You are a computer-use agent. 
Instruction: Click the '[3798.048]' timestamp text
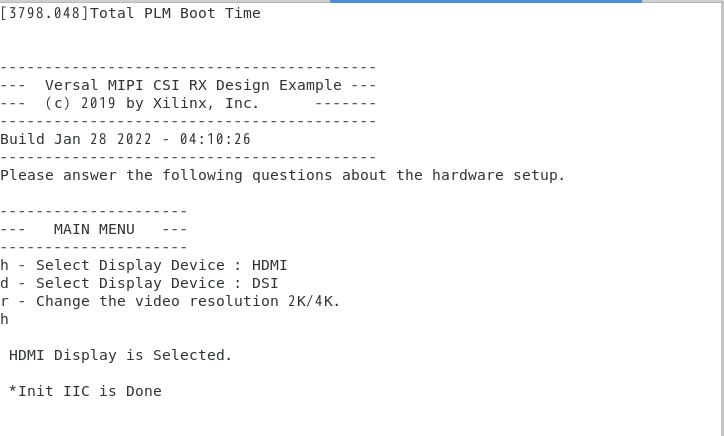(x=44, y=13)
